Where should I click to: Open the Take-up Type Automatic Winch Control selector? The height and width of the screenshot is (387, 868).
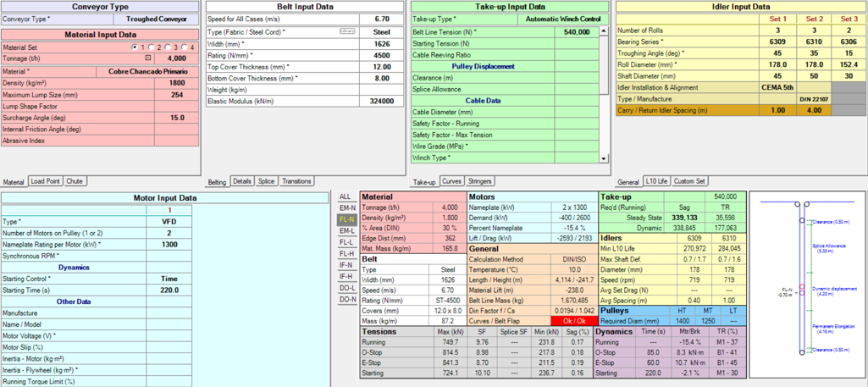coord(563,19)
